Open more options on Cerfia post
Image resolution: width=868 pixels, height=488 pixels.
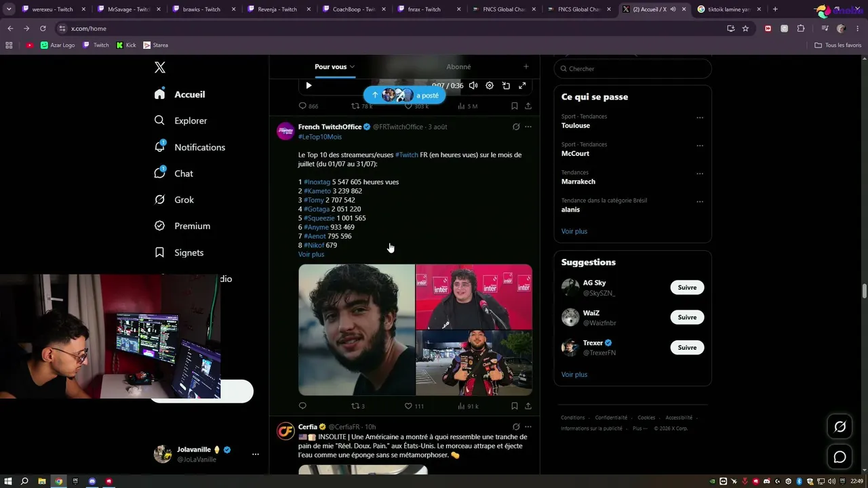click(528, 427)
